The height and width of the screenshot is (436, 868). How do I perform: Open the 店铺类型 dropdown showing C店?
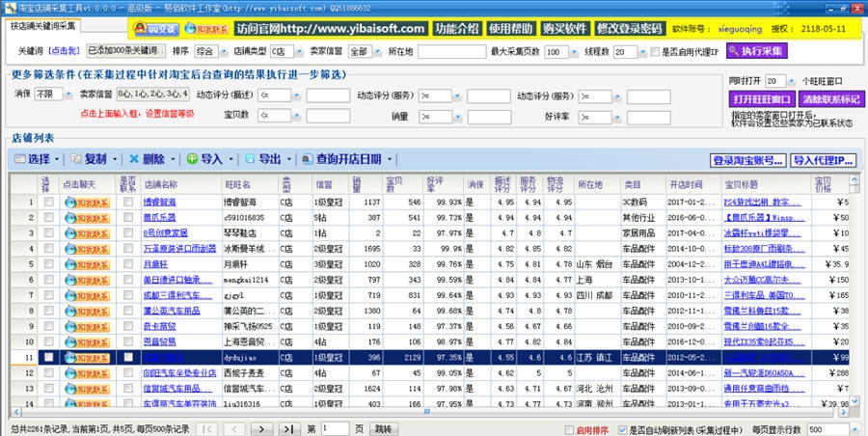pos(299,52)
